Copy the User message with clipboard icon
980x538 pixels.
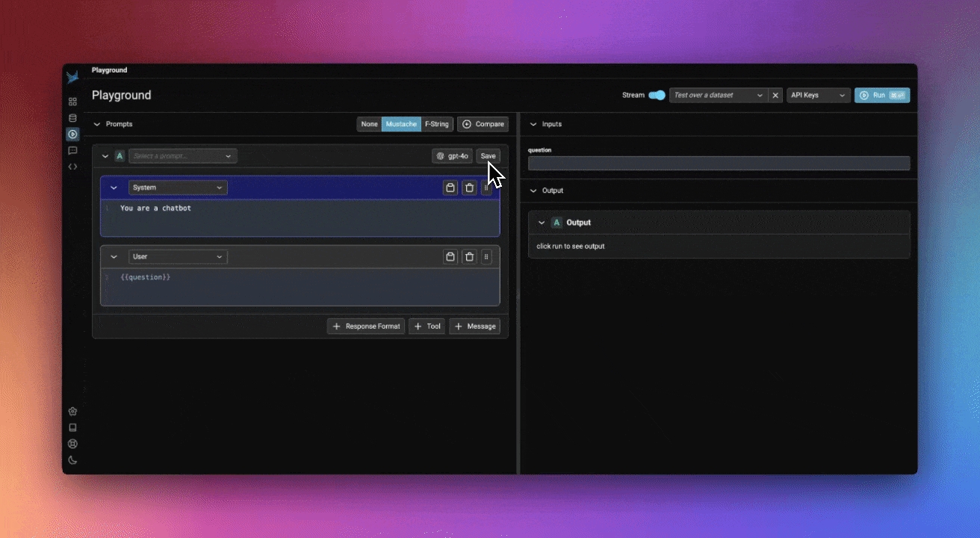450,256
